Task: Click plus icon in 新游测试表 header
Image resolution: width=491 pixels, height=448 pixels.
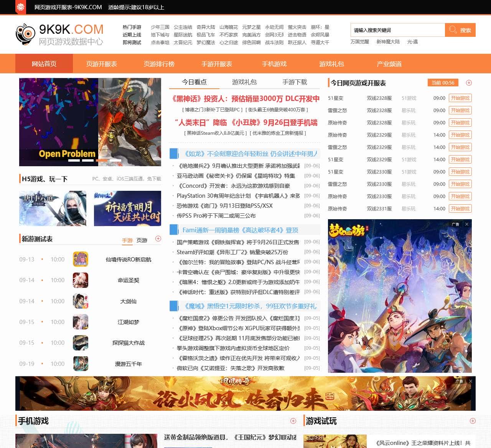Action: point(158,239)
